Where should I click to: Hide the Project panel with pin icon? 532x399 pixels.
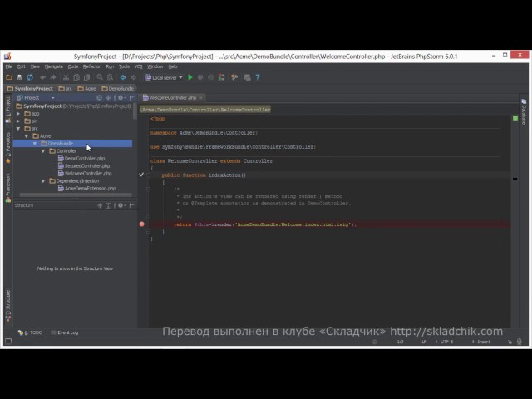click(x=132, y=98)
